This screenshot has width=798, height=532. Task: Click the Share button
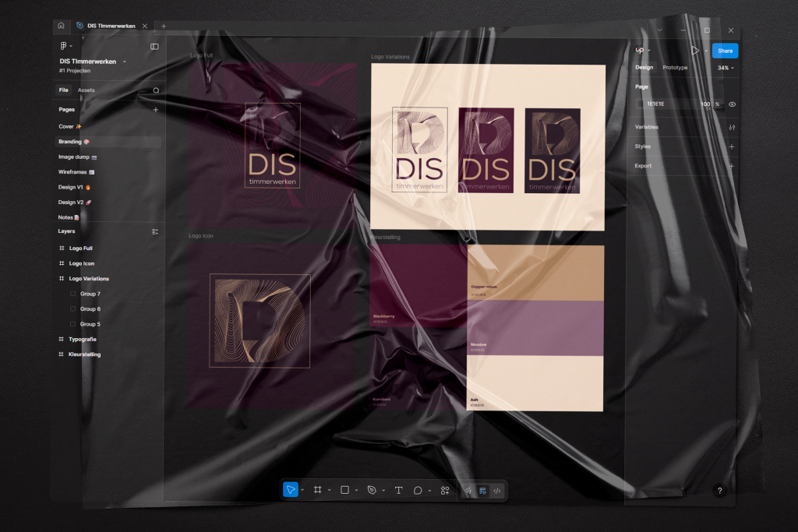(x=725, y=51)
